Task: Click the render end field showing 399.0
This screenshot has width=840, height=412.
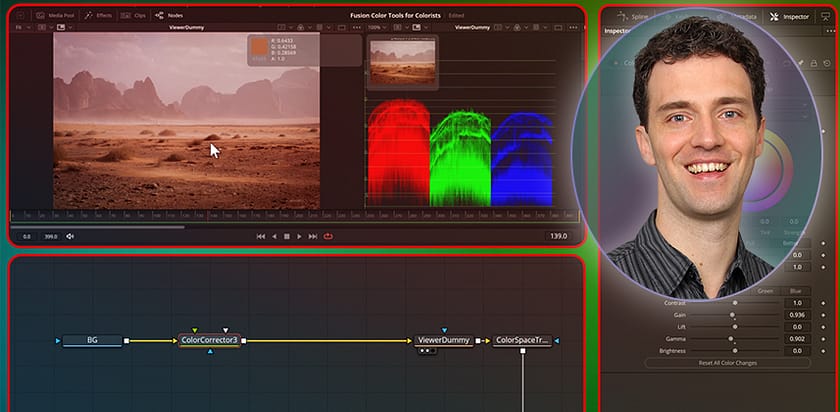Action: tap(51, 236)
